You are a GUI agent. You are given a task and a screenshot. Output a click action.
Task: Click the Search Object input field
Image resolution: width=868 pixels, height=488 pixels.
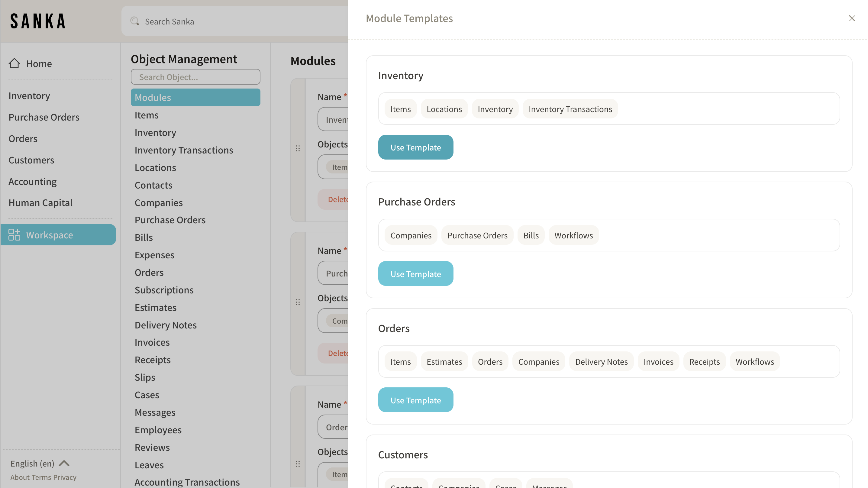(195, 77)
